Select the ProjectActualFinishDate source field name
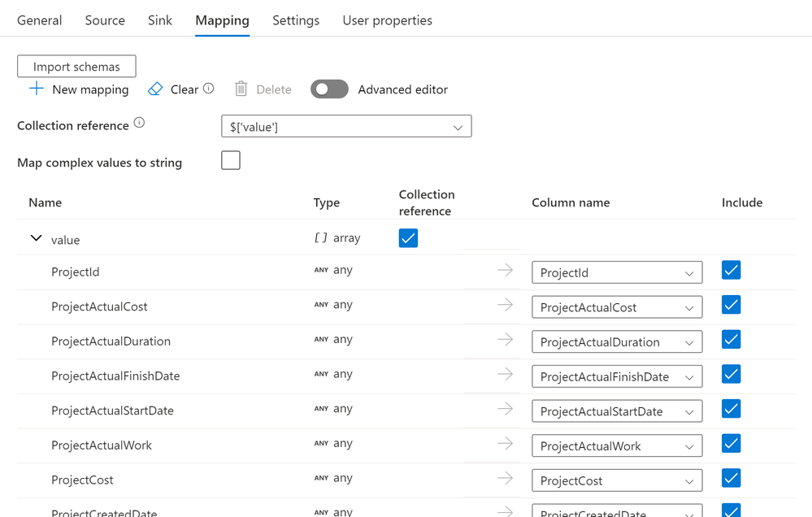The image size is (812, 517). point(115,376)
